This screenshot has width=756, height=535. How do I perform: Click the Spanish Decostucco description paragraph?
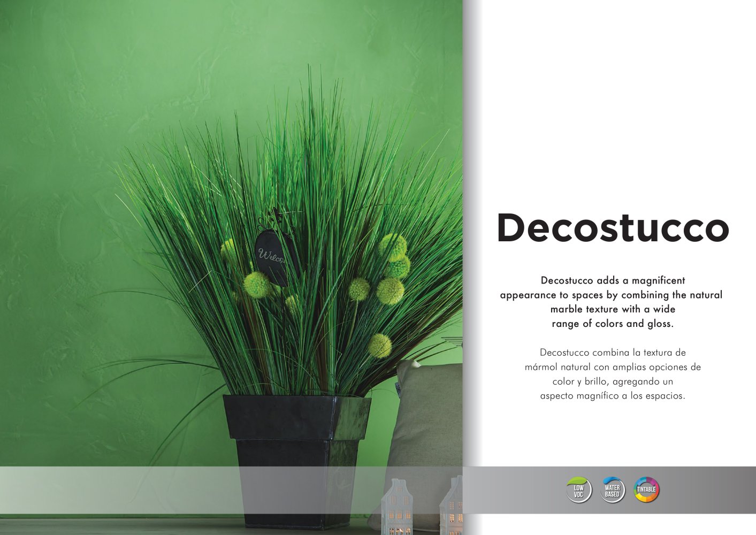[x=612, y=374]
